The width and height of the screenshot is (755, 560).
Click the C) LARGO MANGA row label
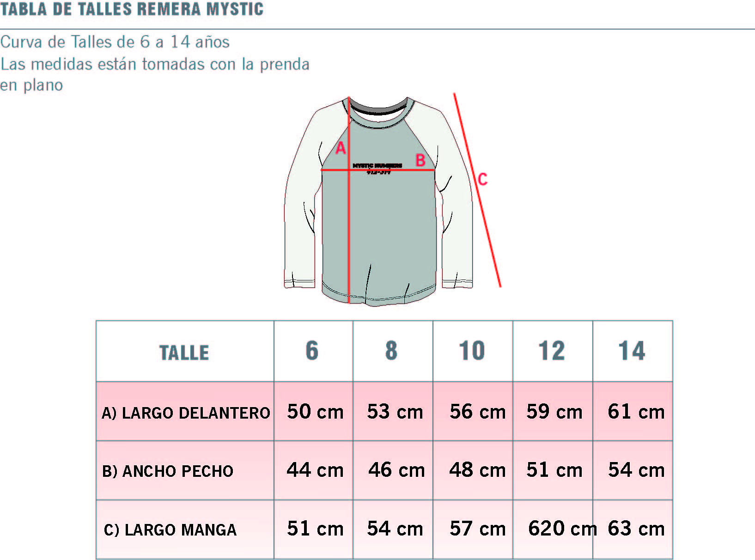[x=170, y=530]
